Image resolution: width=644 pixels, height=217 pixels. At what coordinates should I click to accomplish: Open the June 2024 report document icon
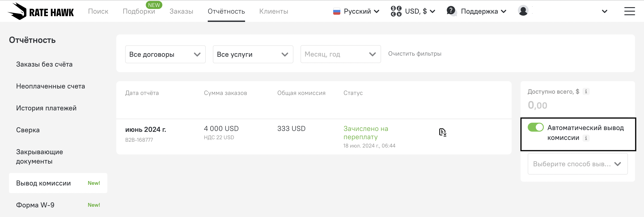point(442,132)
